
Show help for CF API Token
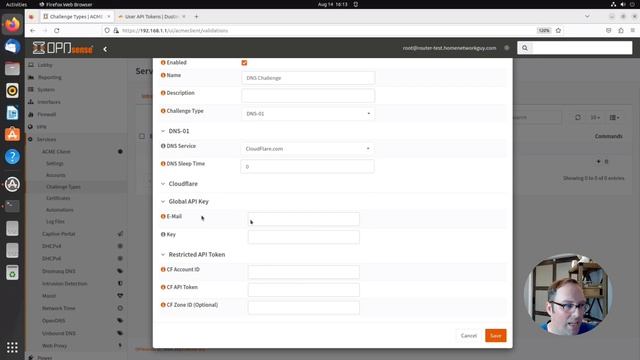(x=163, y=287)
